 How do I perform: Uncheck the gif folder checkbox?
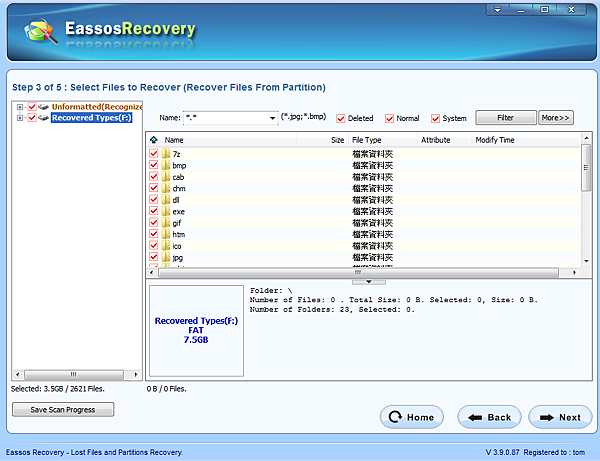(x=153, y=222)
